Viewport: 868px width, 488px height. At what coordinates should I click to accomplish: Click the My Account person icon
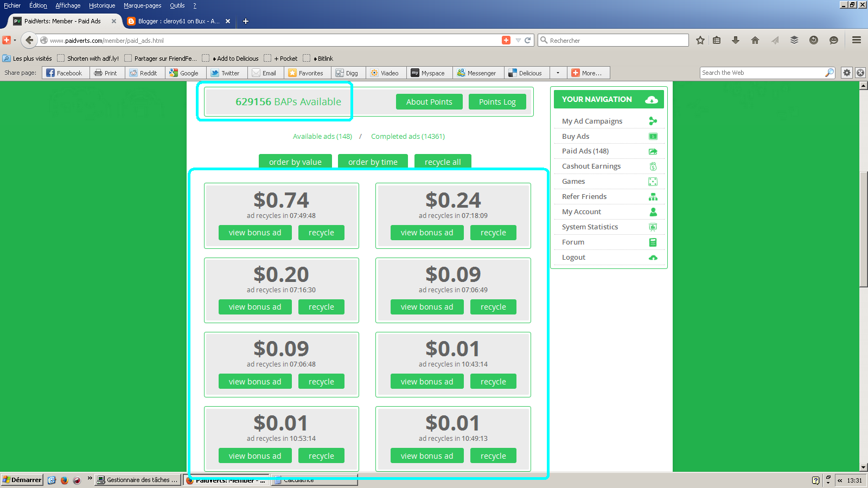pyautogui.click(x=653, y=212)
